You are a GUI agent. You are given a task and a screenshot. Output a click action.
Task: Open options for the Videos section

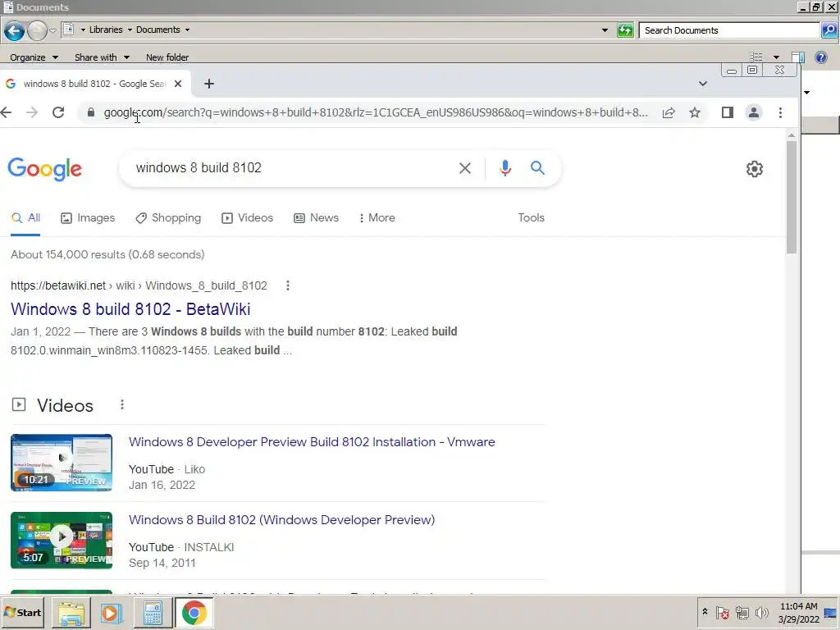[122, 404]
